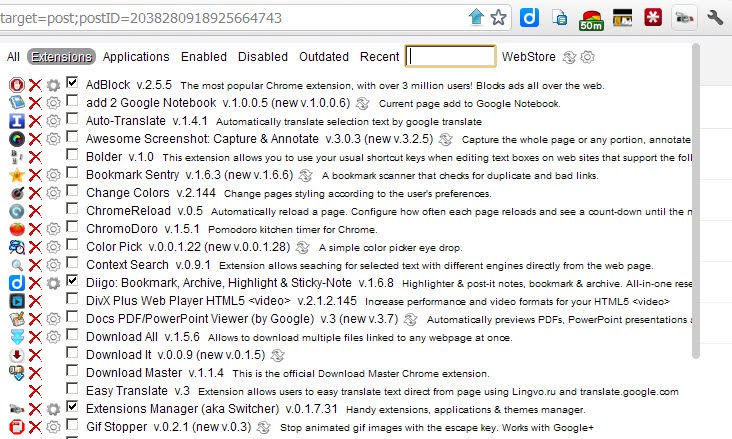Open the WebStore link
This screenshot has width=732, height=439.
click(x=528, y=57)
